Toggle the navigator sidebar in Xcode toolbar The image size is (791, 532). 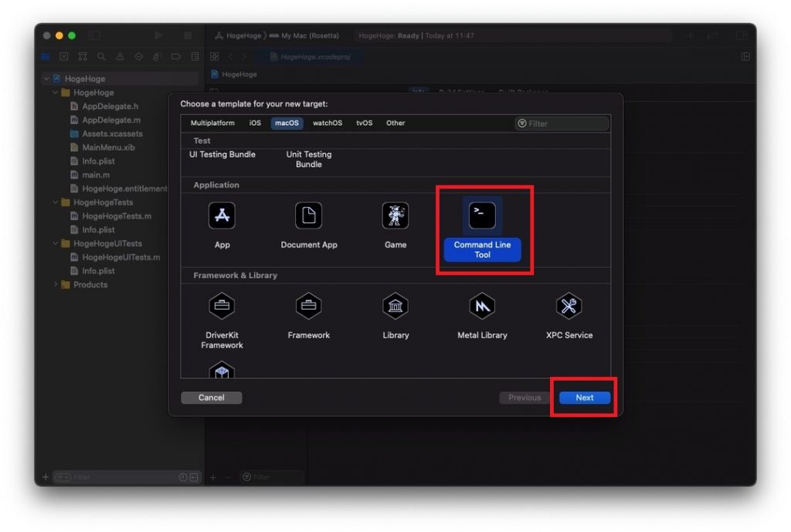pos(94,36)
